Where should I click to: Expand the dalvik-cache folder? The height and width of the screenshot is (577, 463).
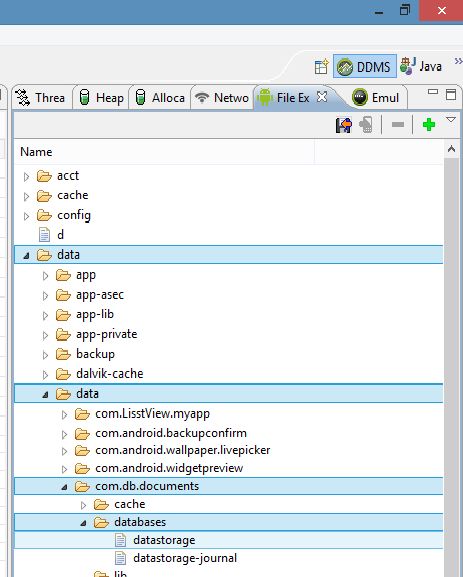click(x=45, y=375)
